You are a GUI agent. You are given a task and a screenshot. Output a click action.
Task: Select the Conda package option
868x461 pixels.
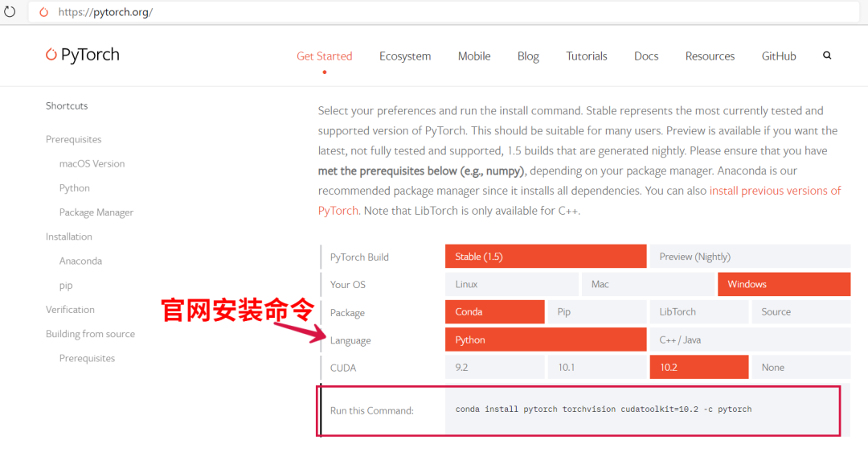495,312
